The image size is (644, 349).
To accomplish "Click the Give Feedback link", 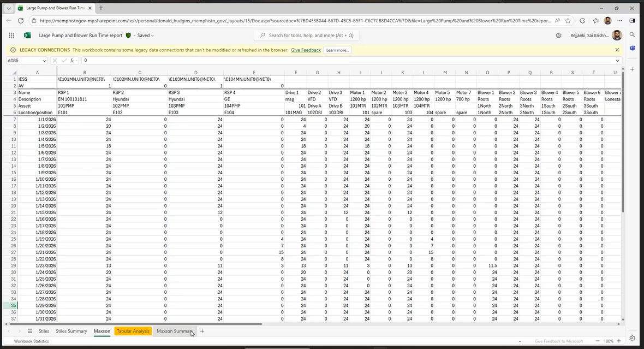I will click(306, 50).
